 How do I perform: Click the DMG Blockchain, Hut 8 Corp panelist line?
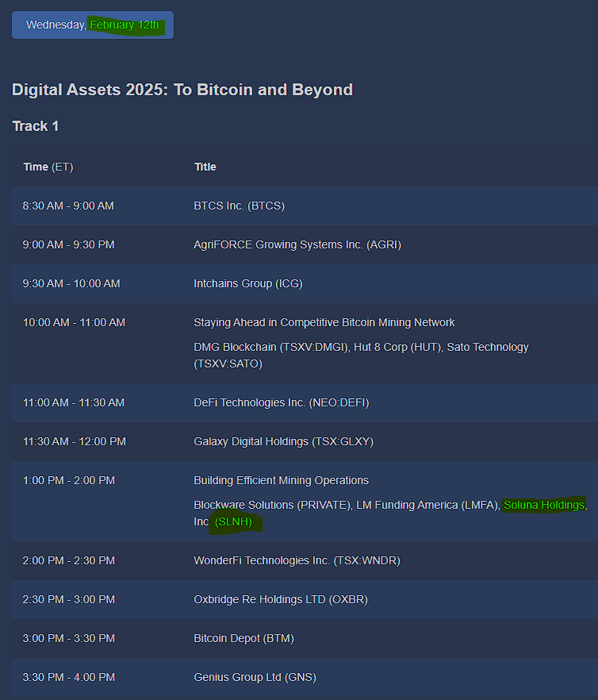pyautogui.click(x=361, y=356)
